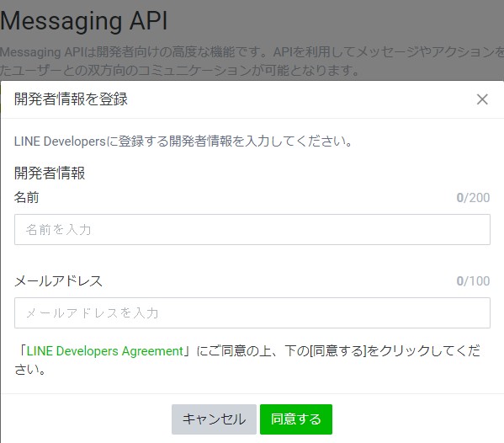Click the Messaging API page heading
The width and height of the screenshot is (504, 443).
tap(83, 21)
